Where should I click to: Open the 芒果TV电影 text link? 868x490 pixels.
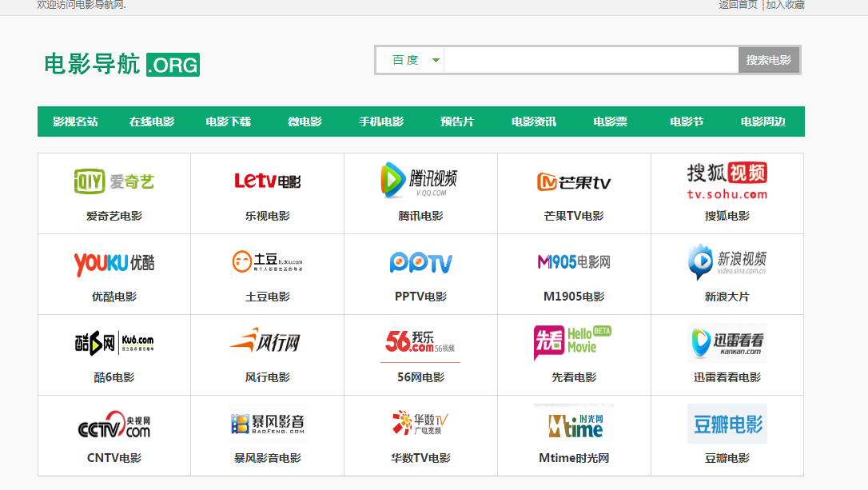tap(574, 216)
